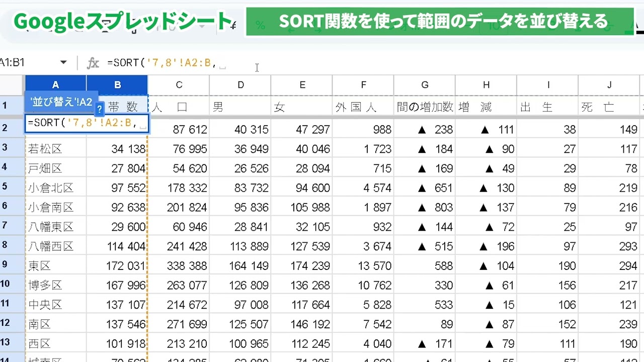Select column C header
This screenshot has width=644, height=362.
[179, 85]
